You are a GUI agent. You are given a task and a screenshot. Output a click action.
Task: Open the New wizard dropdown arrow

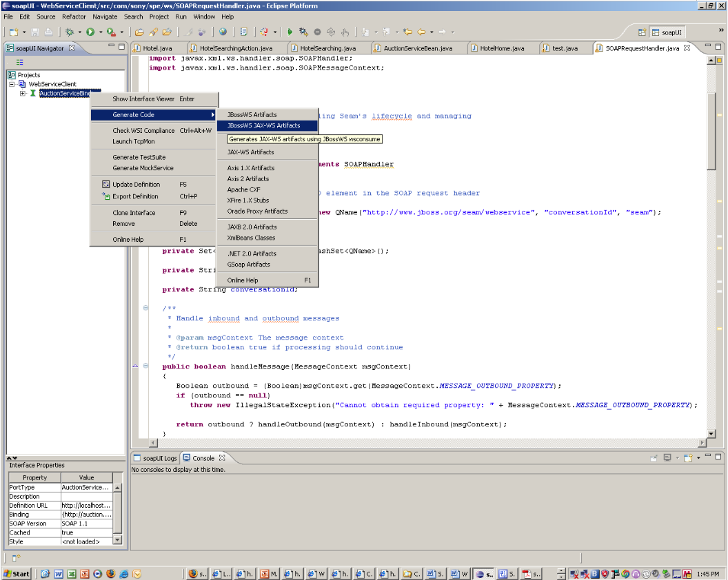point(24,32)
